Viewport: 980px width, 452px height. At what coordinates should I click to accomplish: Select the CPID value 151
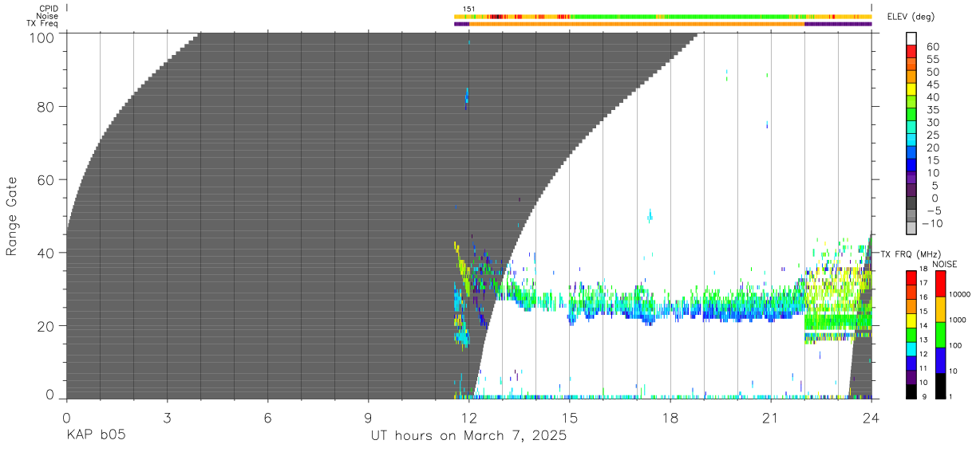(x=469, y=9)
